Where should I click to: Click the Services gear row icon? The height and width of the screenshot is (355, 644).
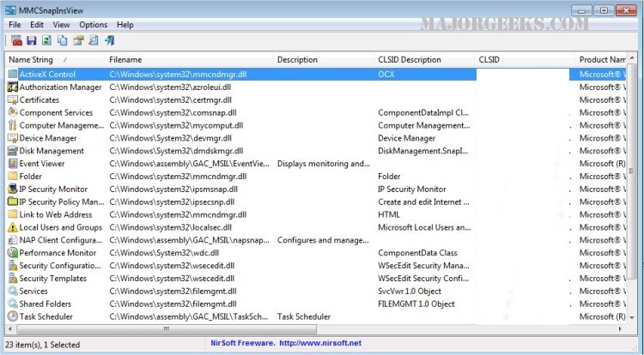pos(13,291)
